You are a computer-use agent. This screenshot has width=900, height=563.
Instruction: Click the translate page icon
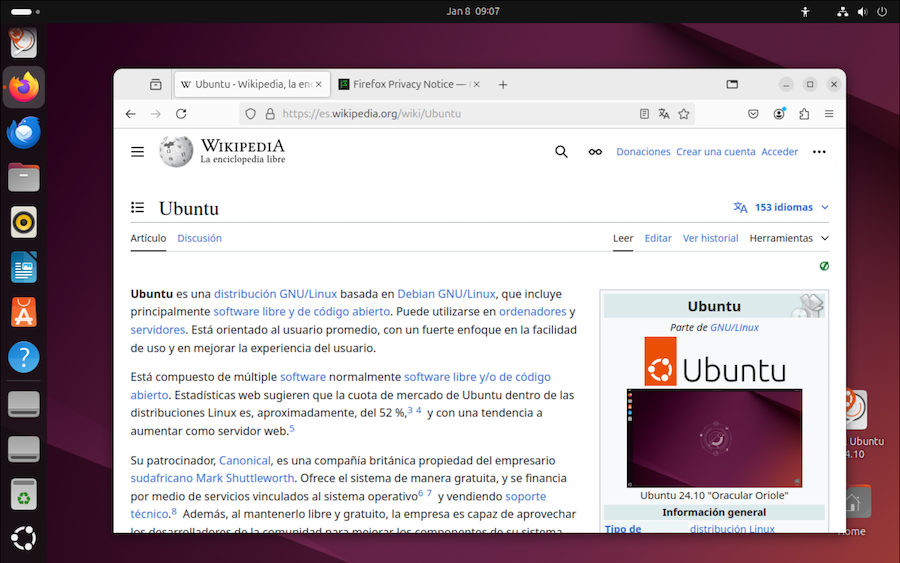point(664,114)
